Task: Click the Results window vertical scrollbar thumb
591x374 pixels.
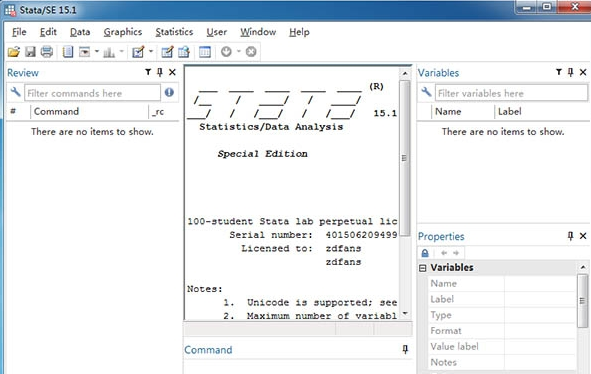Action: pyautogui.click(x=405, y=158)
